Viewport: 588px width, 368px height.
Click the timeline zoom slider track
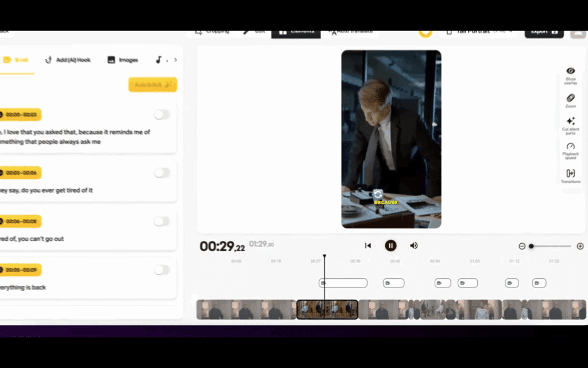pos(552,246)
